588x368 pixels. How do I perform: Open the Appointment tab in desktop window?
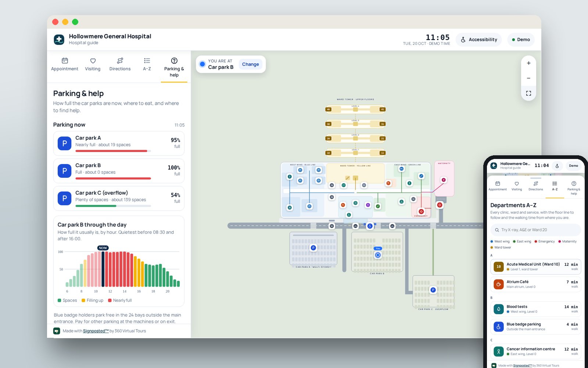tap(65, 64)
